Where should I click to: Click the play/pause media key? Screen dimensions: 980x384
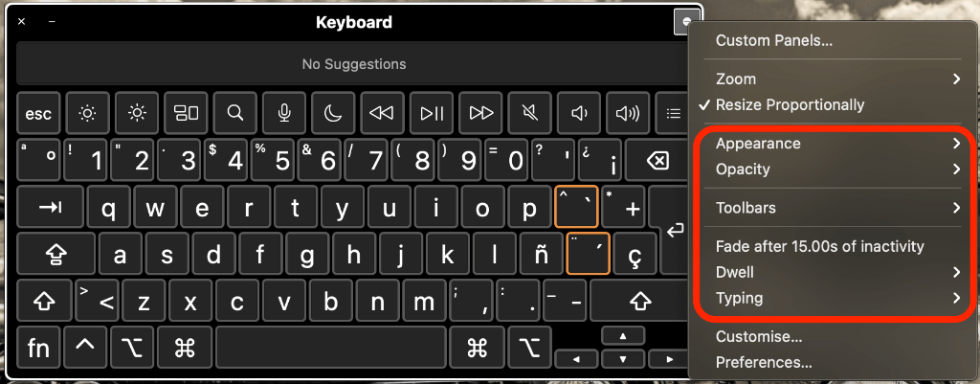tap(432, 114)
